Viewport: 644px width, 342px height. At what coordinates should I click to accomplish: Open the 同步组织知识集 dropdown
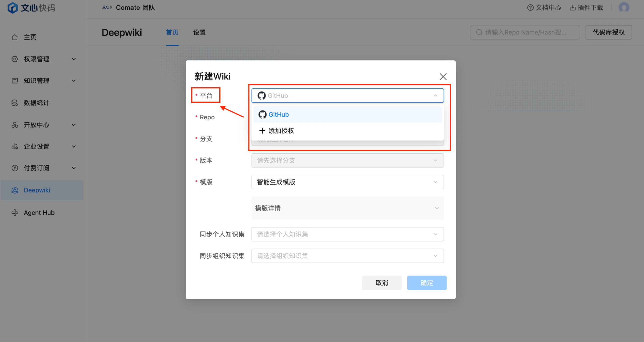click(x=347, y=256)
